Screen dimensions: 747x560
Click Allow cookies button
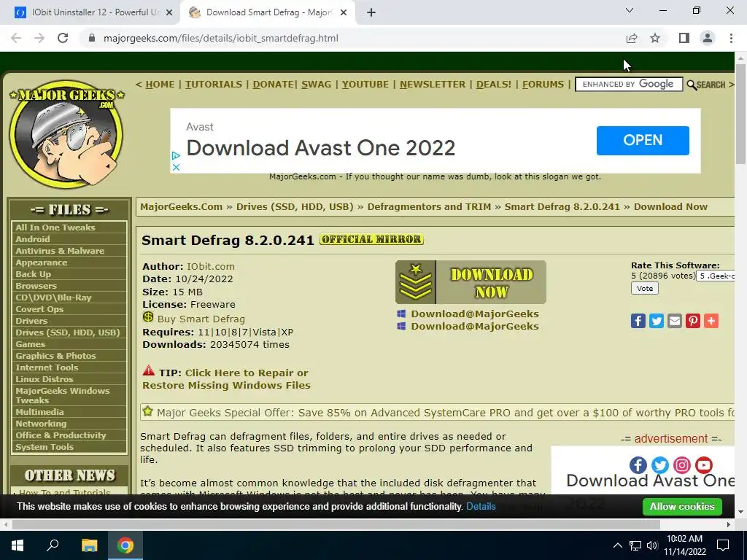coord(682,507)
